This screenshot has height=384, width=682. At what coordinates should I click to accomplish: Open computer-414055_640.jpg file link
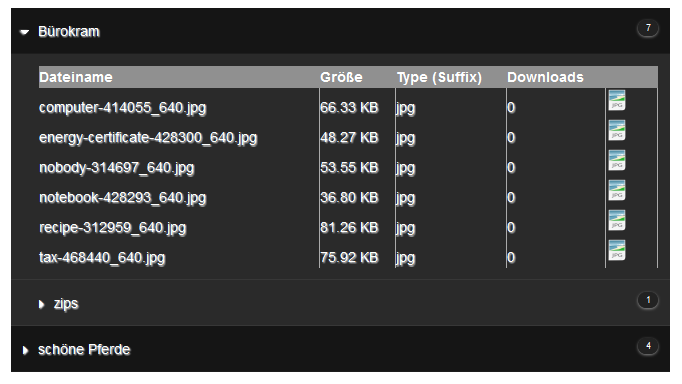[x=123, y=108]
